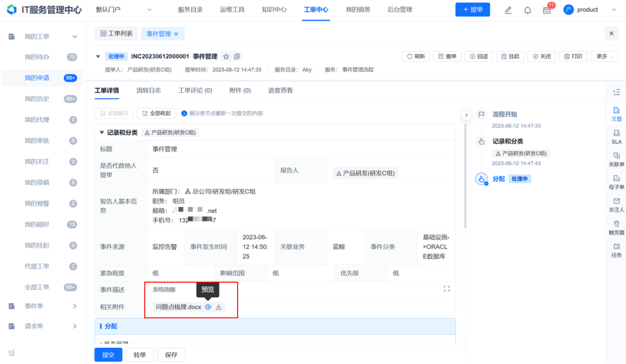Switch to 工单评论 (0) tab
Screen dimensions: 626x364
point(195,90)
